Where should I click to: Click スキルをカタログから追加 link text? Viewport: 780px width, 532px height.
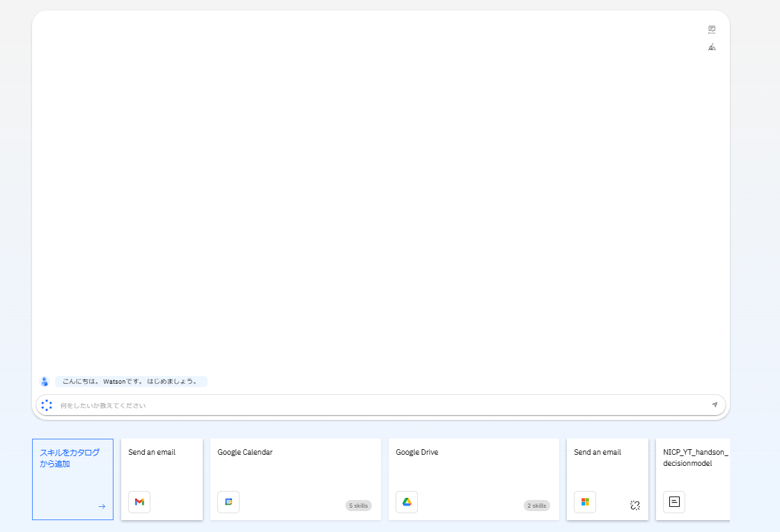69,457
